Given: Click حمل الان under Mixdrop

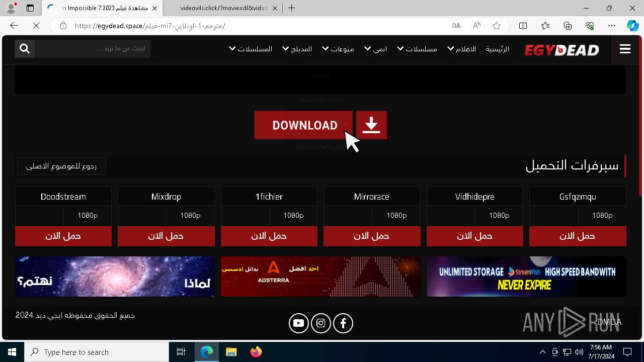Looking at the screenshot, I should 166,236.
